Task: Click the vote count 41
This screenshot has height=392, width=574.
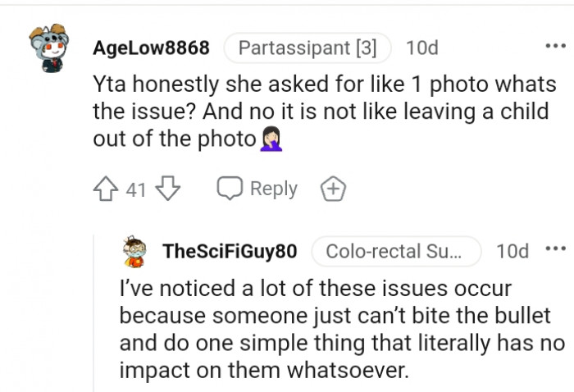Action: (x=137, y=190)
